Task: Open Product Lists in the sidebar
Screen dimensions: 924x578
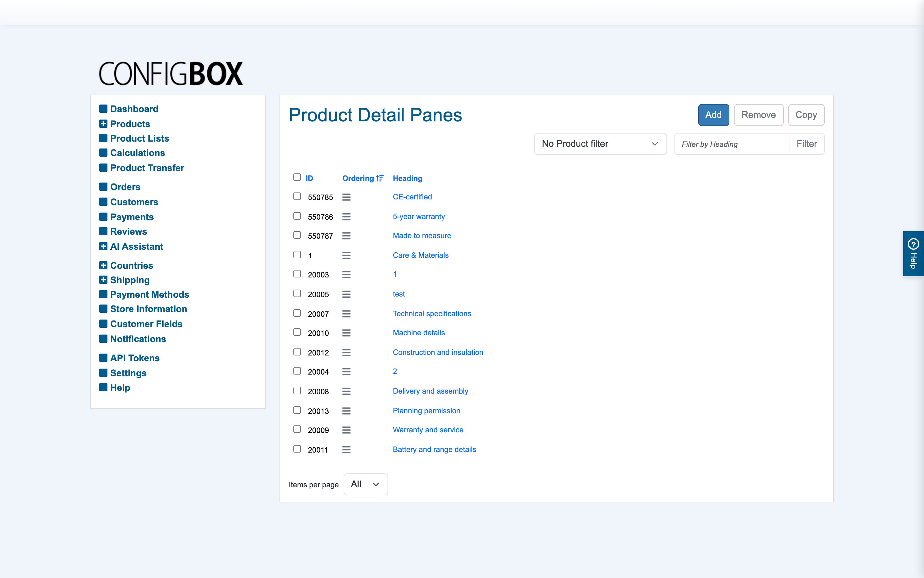Action: pos(139,138)
